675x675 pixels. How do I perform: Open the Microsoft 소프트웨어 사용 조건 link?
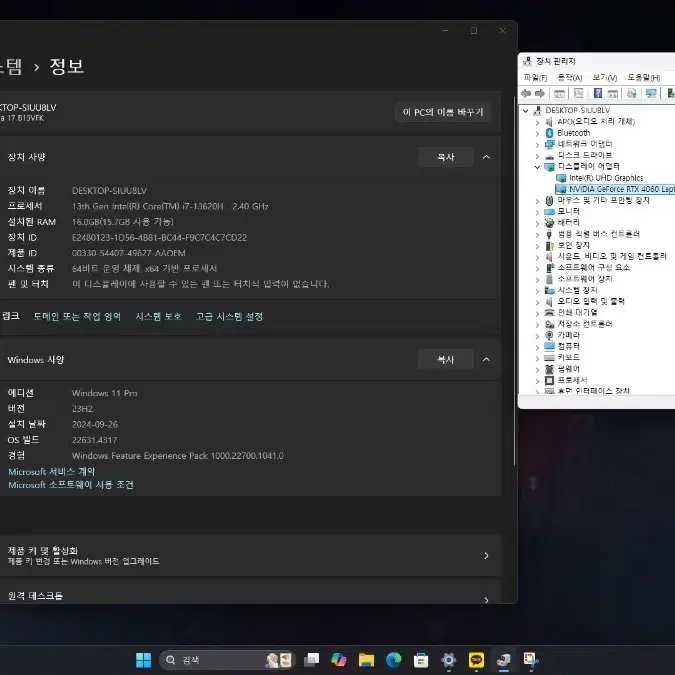(x=71, y=485)
